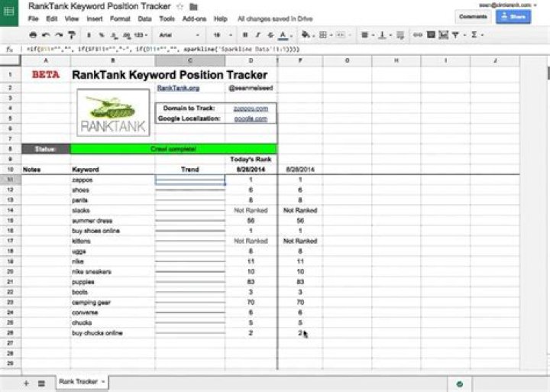
Task: Click the Add Sheet plus button
Action: (x=26, y=384)
